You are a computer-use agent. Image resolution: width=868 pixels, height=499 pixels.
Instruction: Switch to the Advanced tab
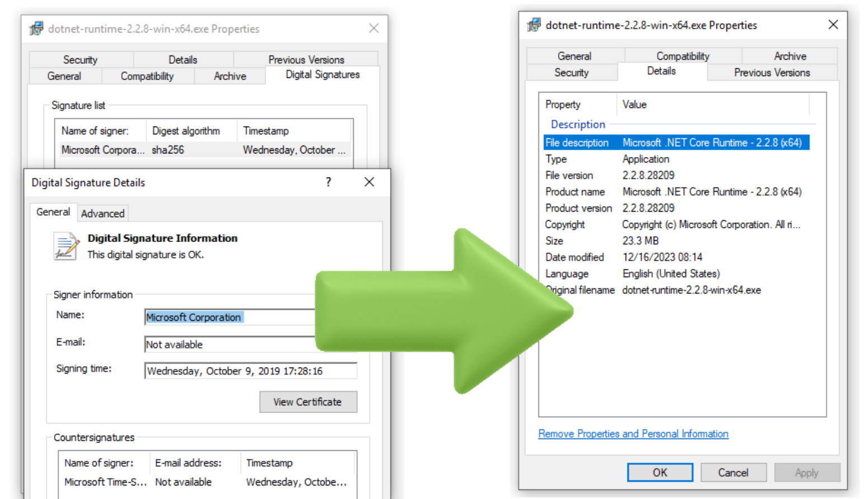pyautogui.click(x=103, y=213)
